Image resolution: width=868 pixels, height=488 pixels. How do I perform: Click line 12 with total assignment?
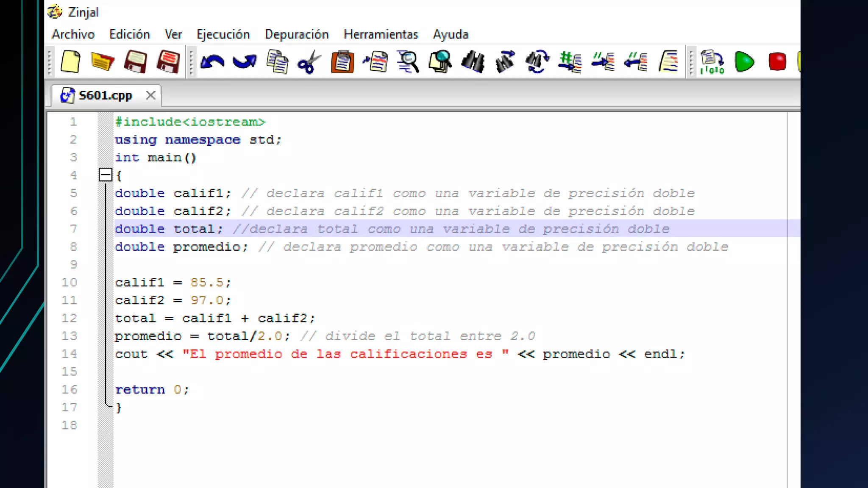(x=215, y=318)
